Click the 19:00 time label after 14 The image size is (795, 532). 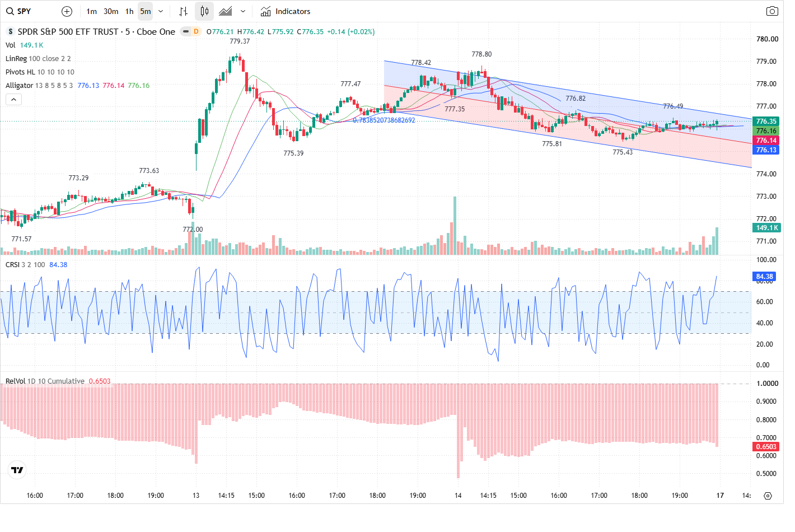click(680, 496)
